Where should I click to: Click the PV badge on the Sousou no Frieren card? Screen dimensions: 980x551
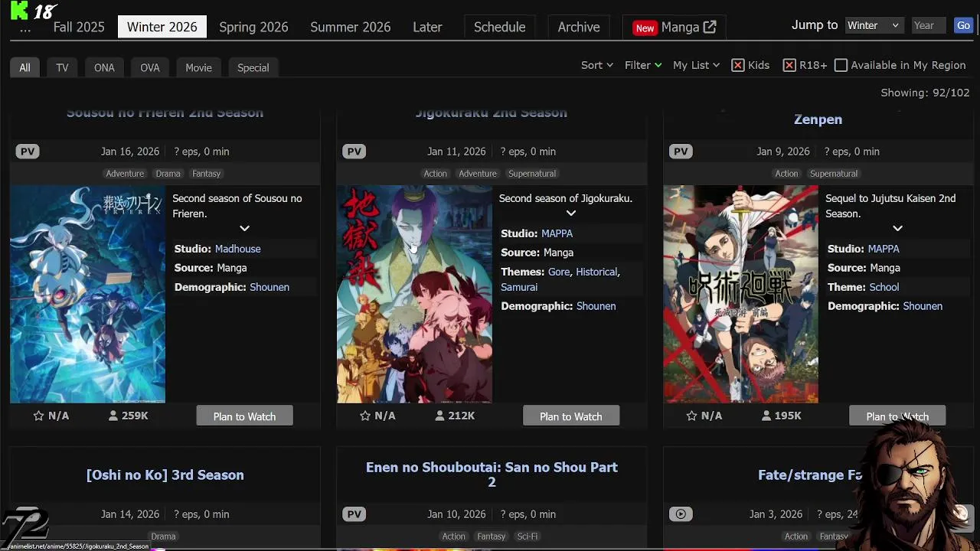point(28,152)
